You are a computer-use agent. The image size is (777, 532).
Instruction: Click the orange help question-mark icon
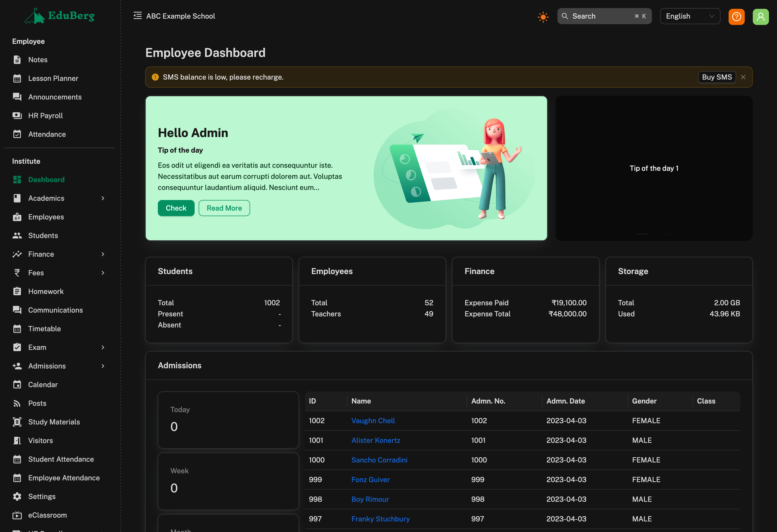(x=737, y=16)
